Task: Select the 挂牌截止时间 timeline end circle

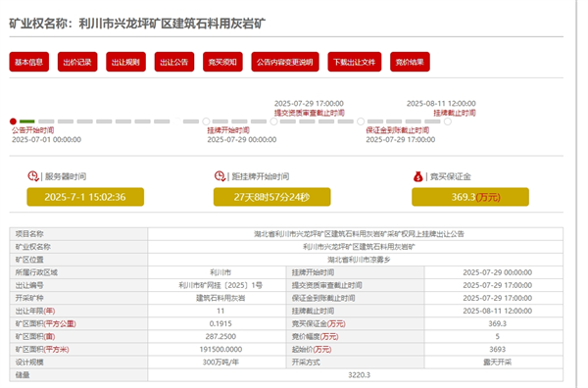Action: click(x=448, y=121)
